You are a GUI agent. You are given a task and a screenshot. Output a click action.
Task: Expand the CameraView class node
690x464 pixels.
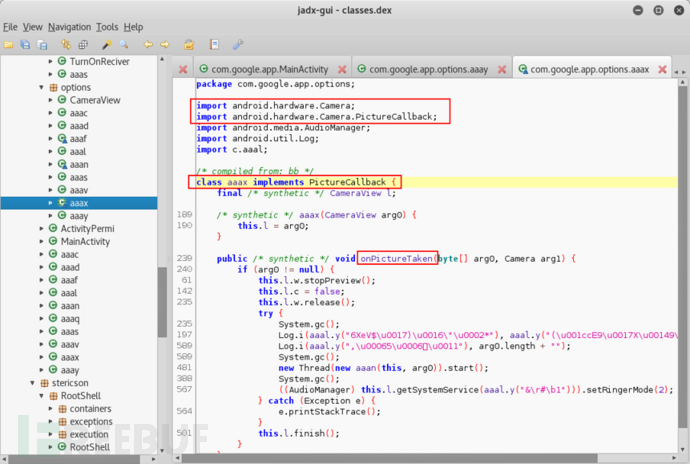(51, 101)
